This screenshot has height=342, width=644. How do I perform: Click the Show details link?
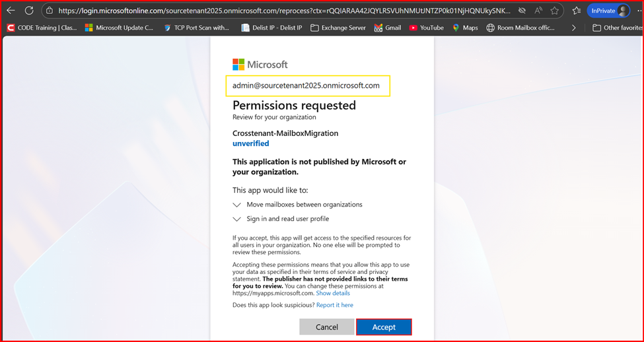click(x=333, y=293)
